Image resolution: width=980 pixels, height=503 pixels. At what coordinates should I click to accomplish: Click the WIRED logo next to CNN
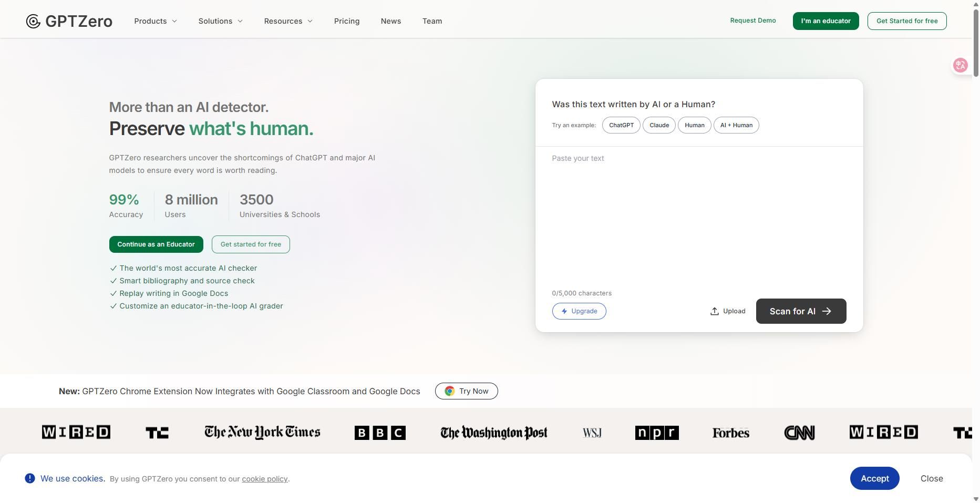883,432
